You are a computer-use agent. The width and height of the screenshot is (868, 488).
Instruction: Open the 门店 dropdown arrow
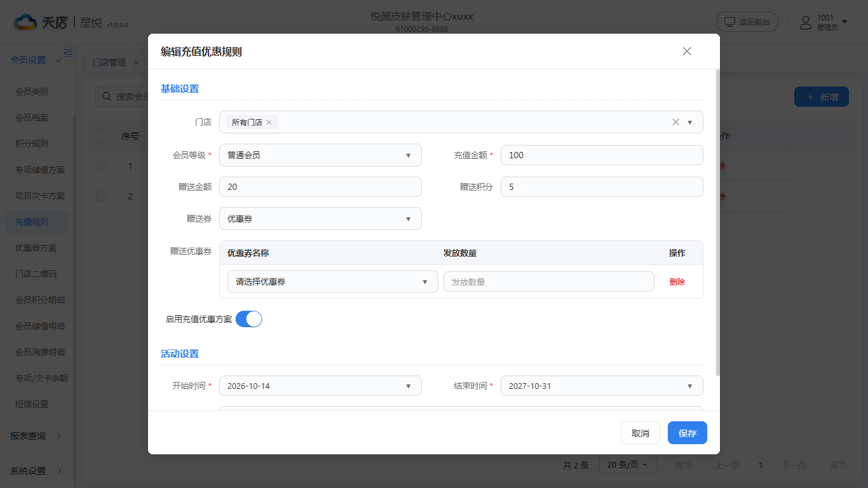coord(690,122)
